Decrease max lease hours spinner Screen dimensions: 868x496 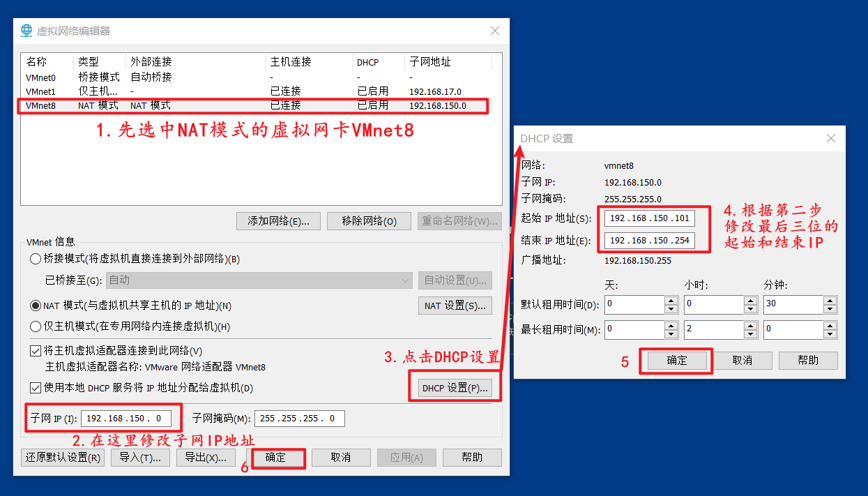pyautogui.click(x=751, y=334)
